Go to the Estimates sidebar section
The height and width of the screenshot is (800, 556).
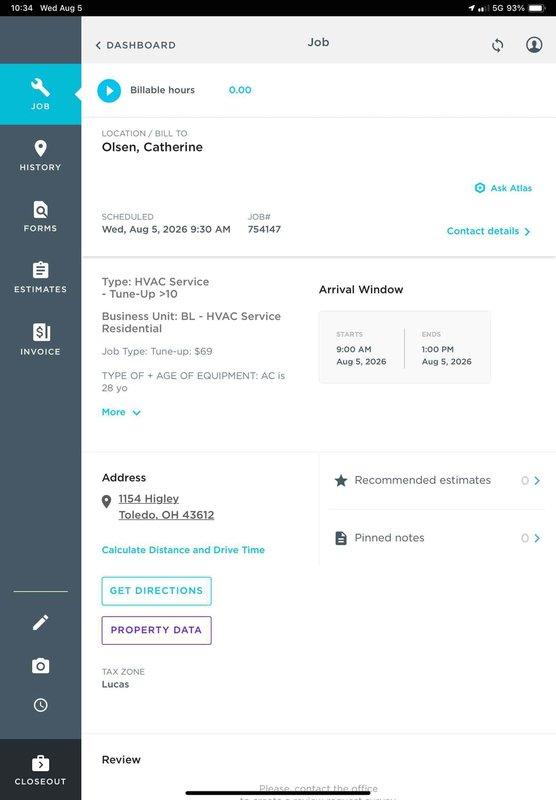40,278
